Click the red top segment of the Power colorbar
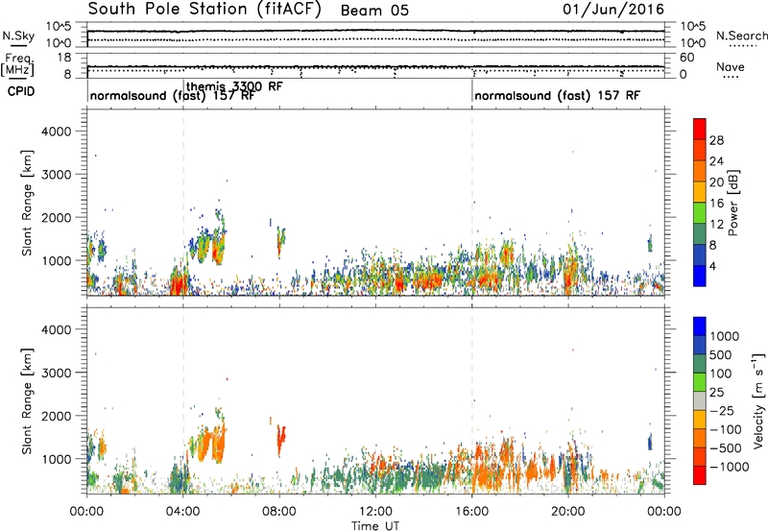 click(700, 129)
